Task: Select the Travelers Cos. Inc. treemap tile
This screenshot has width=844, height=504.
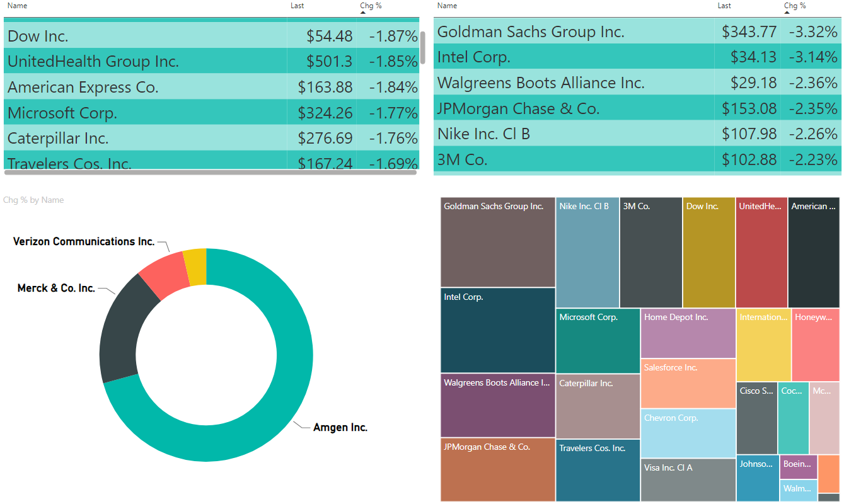Action: point(598,471)
